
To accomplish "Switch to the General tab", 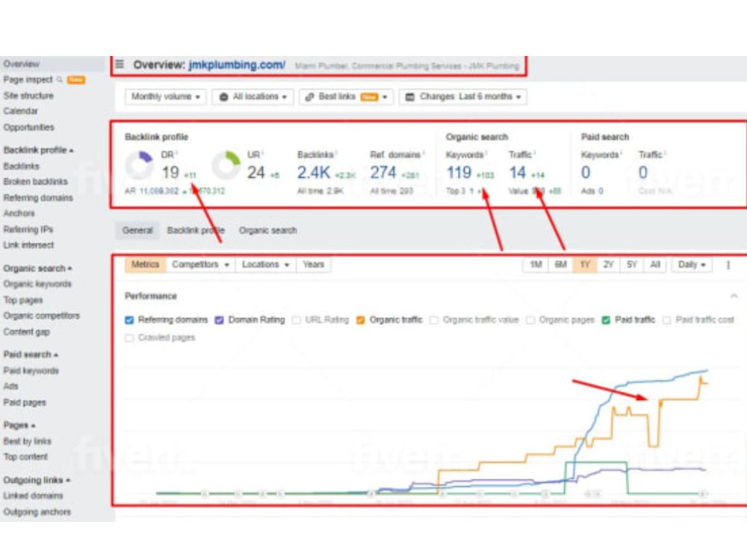I will (x=137, y=231).
